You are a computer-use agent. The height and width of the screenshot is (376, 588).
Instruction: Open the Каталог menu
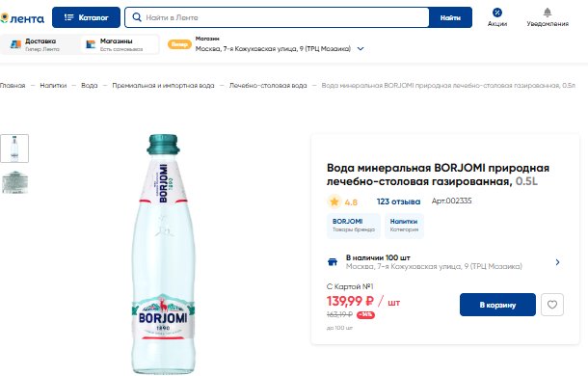[86, 17]
